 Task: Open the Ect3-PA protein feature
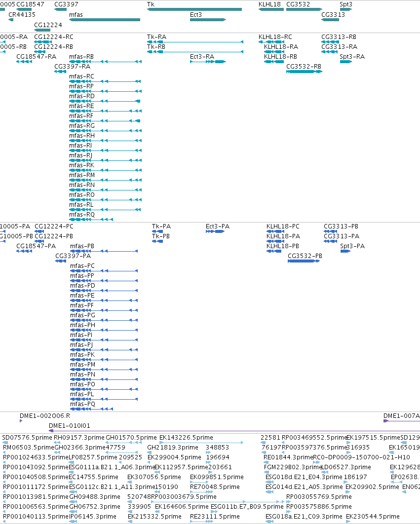[215, 231]
